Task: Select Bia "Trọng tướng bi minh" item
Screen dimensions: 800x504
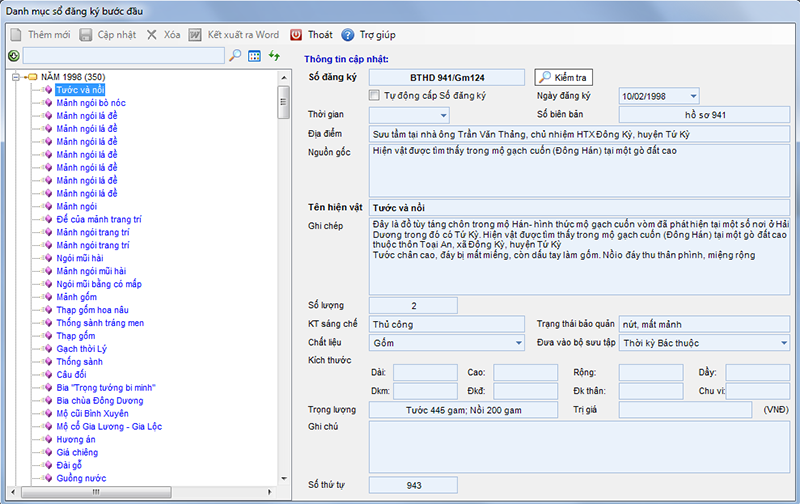Action: 106,388
